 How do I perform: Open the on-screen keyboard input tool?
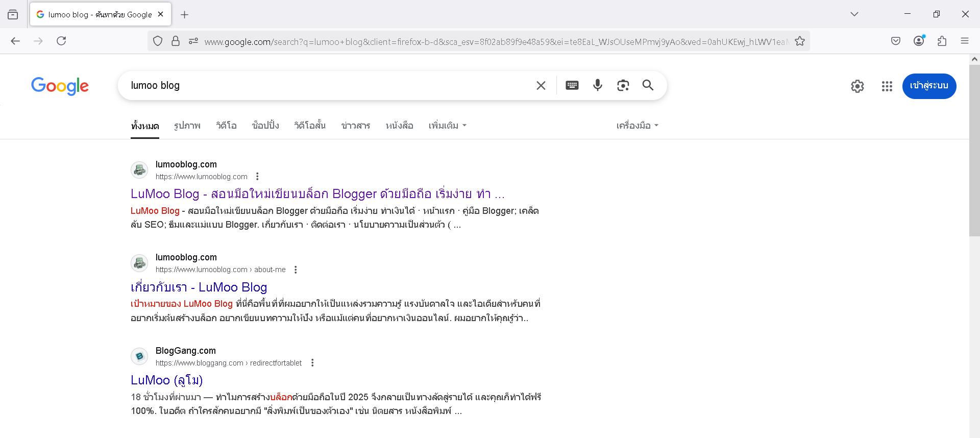[572, 85]
